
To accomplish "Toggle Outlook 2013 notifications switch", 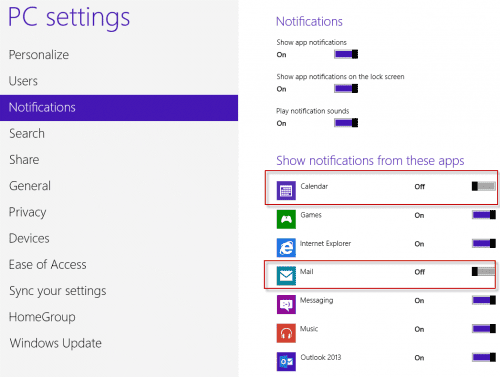I will click(x=484, y=358).
